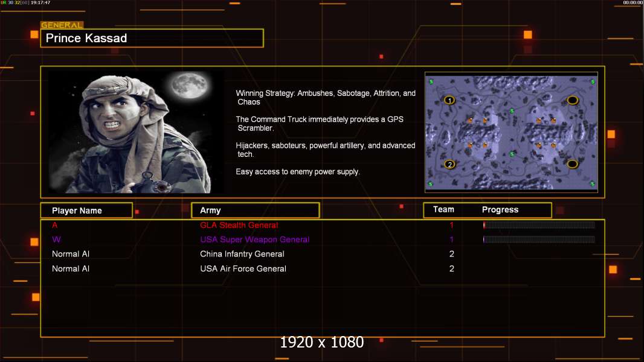Click start position 1 marker on the minimap
The image size is (644, 362).
pos(449,100)
